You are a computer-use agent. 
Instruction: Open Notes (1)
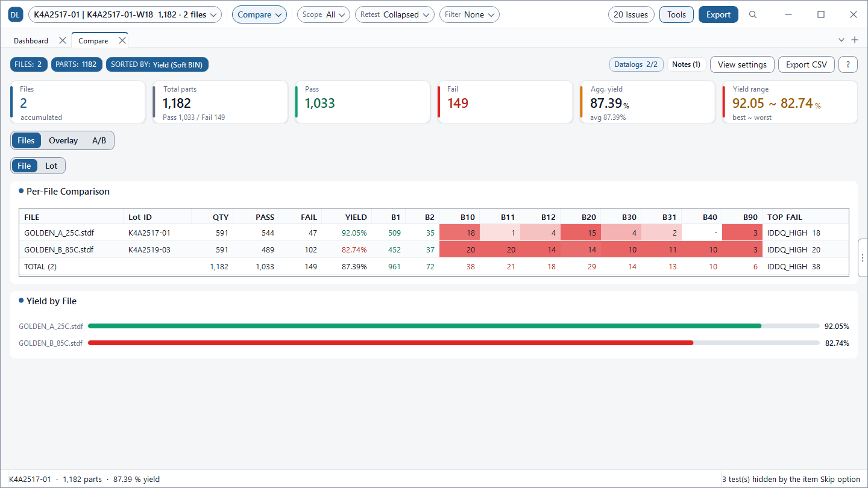click(x=686, y=64)
